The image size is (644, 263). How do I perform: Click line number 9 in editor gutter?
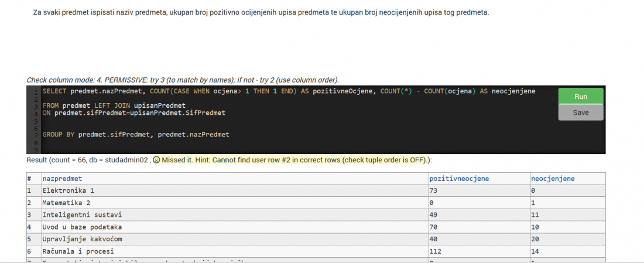click(36, 151)
